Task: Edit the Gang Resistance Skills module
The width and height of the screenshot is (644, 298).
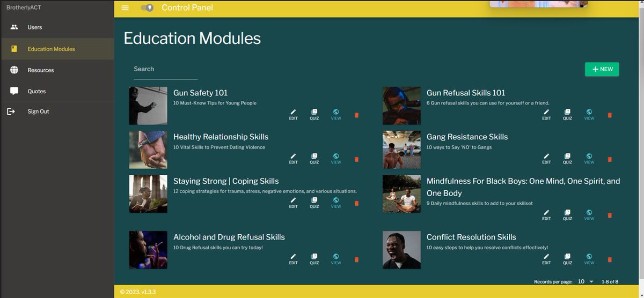Action: tap(546, 159)
